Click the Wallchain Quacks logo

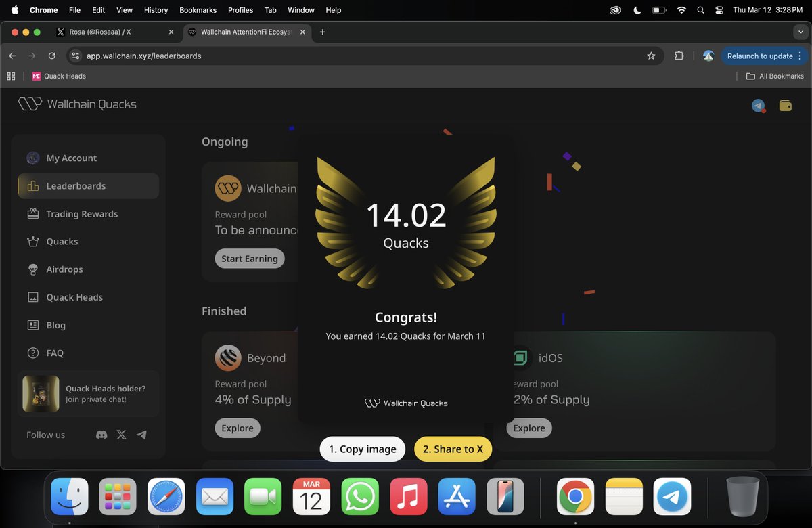[x=77, y=104]
